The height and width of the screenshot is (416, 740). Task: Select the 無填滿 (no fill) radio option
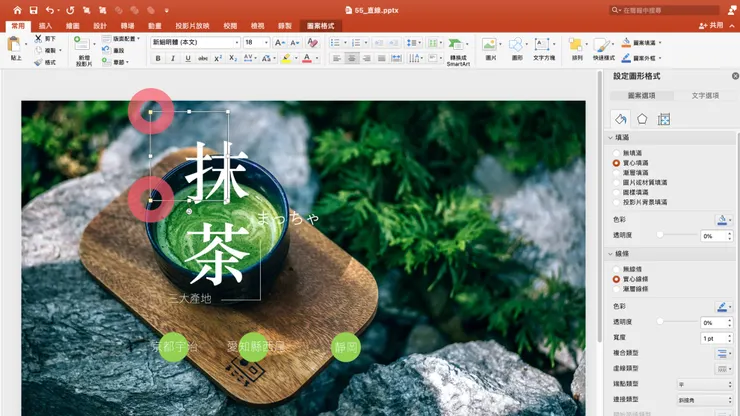[x=616, y=153]
